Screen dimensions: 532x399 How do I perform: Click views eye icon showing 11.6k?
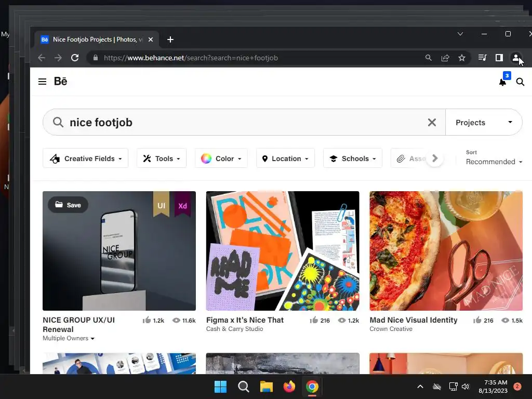[x=176, y=320]
